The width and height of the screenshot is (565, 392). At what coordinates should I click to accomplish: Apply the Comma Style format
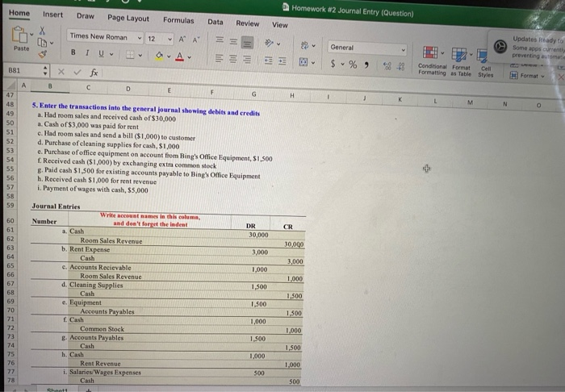point(366,65)
